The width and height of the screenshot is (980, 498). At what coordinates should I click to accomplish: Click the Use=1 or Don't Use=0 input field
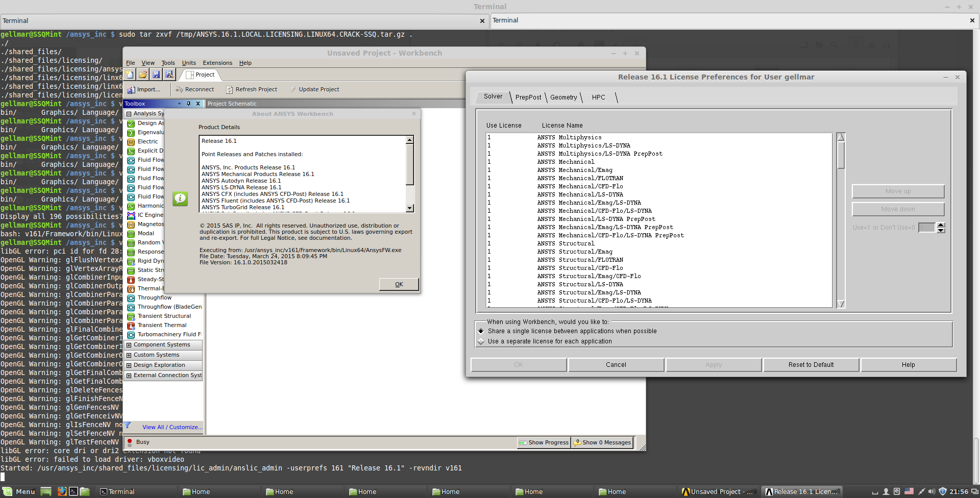(x=927, y=228)
